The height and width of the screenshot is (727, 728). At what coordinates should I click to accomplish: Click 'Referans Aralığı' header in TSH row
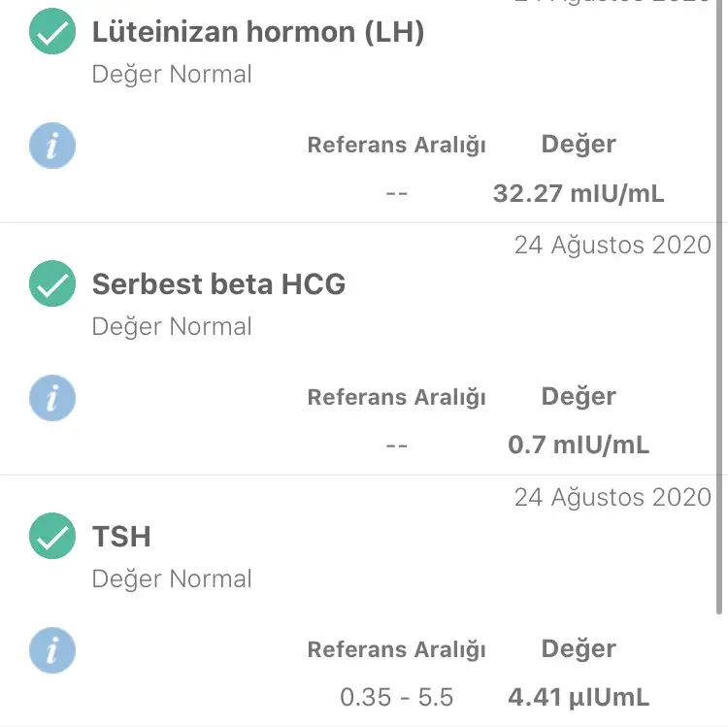[396, 649]
